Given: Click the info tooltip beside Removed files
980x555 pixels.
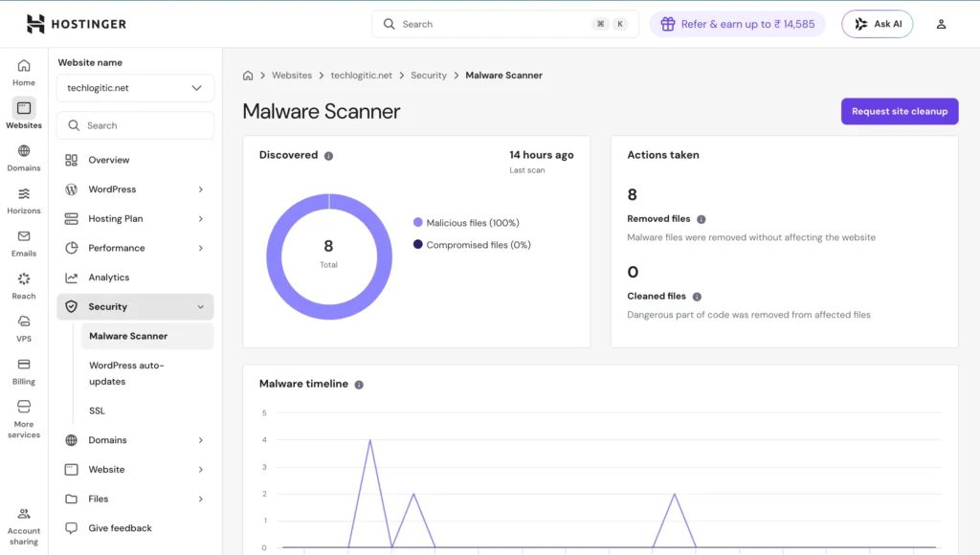Looking at the screenshot, I should click(702, 218).
